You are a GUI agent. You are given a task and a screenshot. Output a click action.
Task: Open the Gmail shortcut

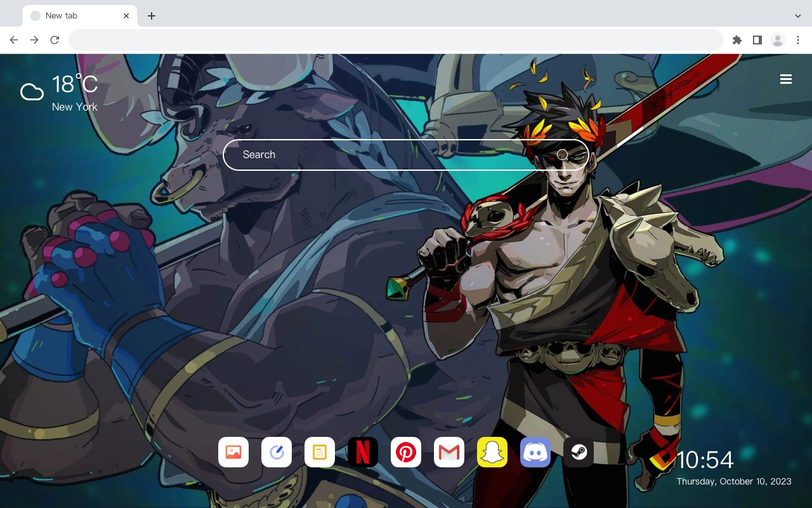449,452
